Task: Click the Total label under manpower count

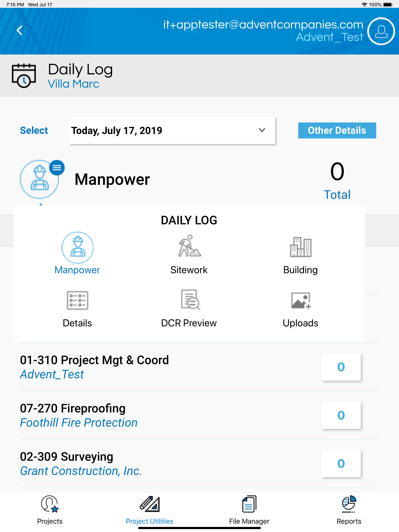Action: click(337, 195)
